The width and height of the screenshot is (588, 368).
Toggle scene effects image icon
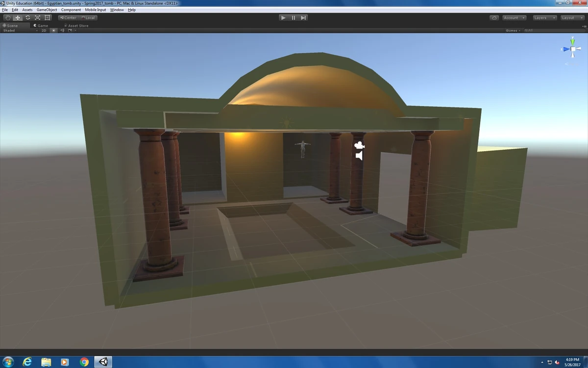click(x=70, y=30)
